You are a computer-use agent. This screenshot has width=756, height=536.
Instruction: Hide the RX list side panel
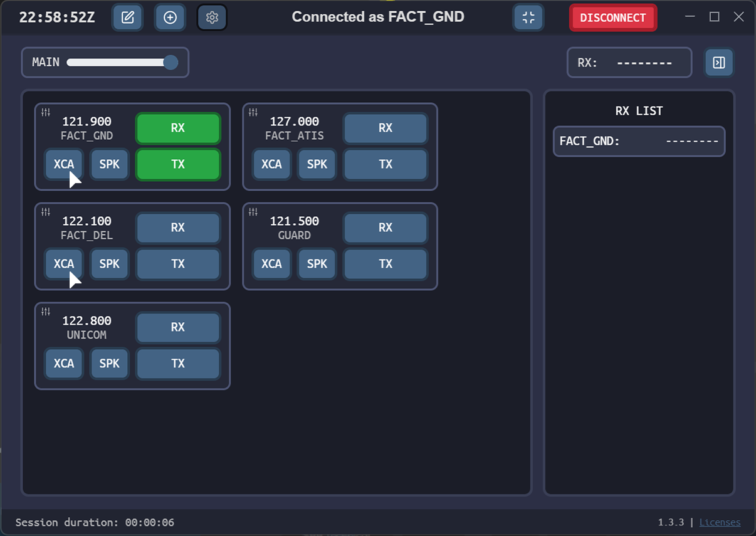coord(719,63)
